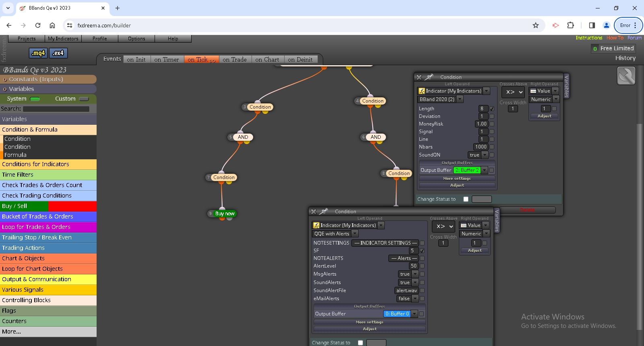The image size is (644, 346).
Task: Toggle the Length parameter checkbox
Action: 492,109
